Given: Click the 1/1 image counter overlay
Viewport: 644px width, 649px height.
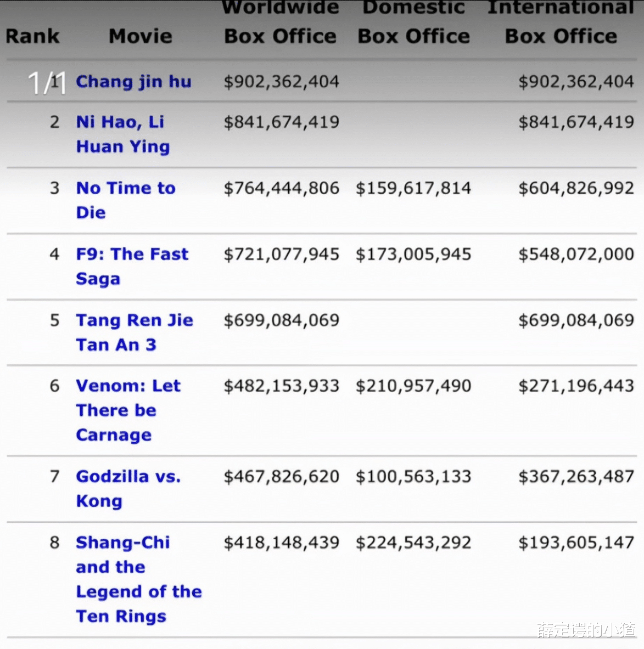Looking at the screenshot, I should pyautogui.click(x=46, y=83).
